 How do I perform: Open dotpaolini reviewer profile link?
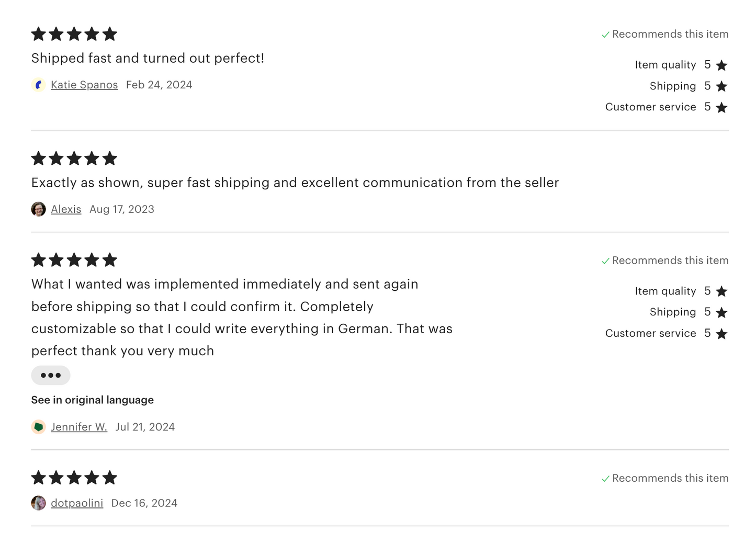pyautogui.click(x=77, y=503)
